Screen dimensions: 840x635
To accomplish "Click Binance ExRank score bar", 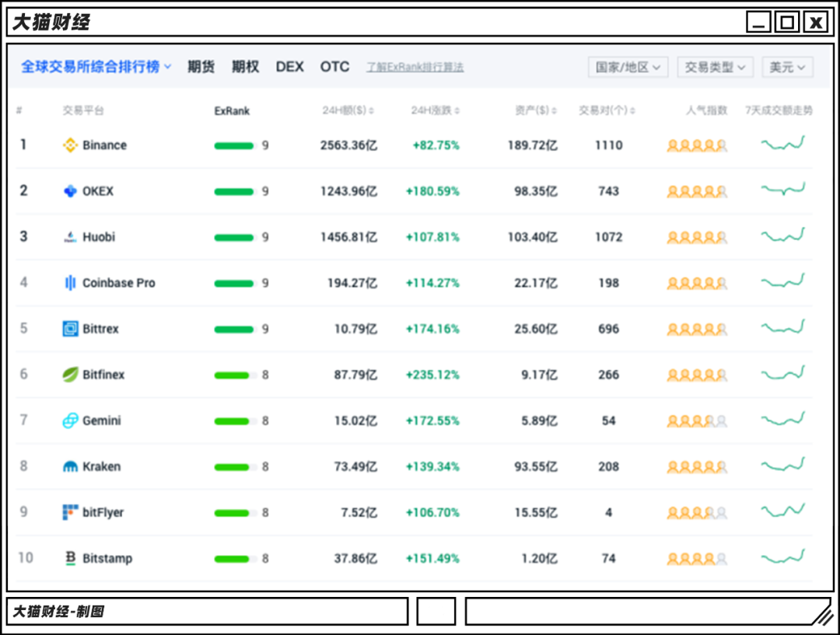I will tap(234, 145).
